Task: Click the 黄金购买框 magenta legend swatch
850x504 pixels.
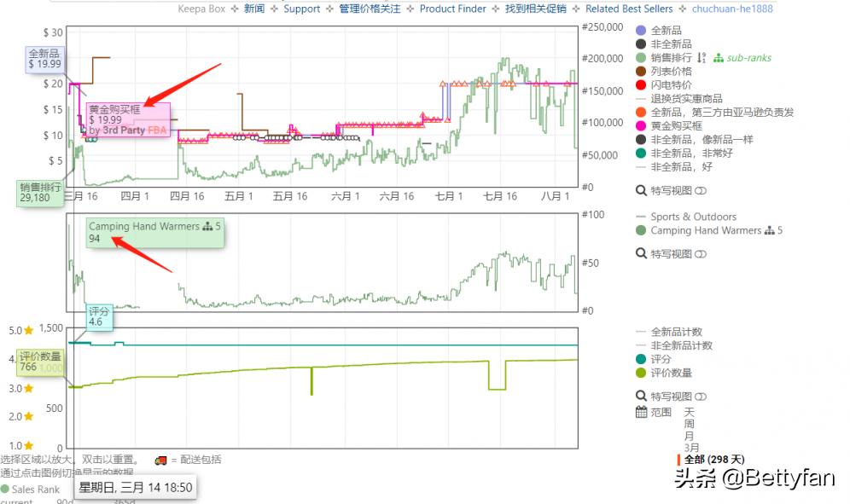Action: [641, 126]
